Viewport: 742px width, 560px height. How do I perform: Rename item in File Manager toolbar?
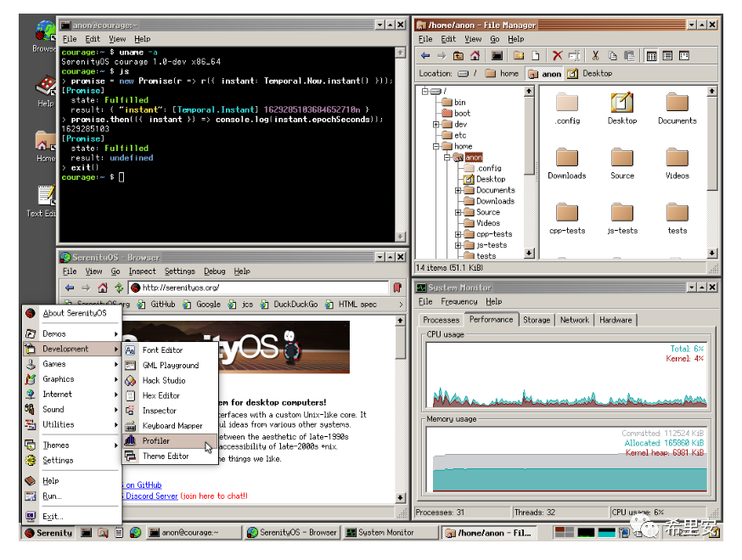[574, 56]
